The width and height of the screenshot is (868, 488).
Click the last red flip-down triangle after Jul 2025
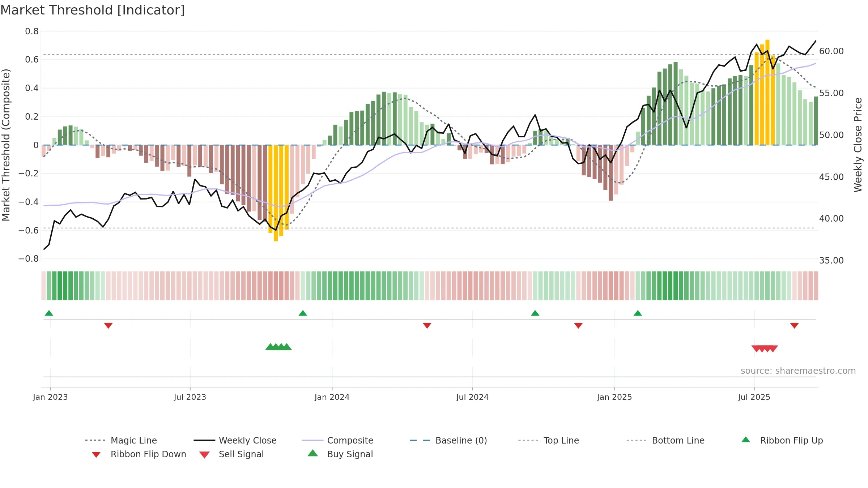[x=795, y=326]
